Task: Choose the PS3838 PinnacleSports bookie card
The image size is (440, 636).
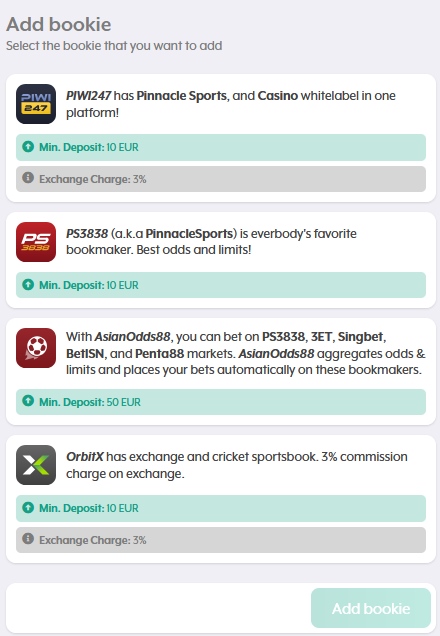Action: point(221,260)
